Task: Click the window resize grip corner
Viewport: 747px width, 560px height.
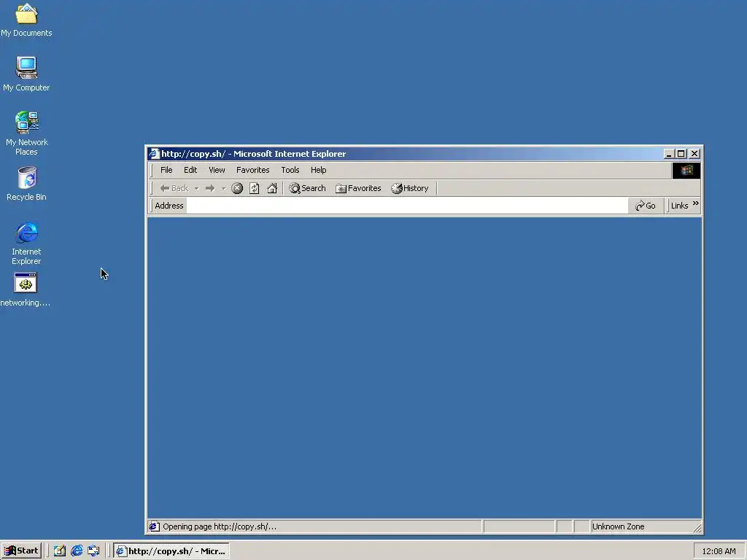Action: click(697, 528)
